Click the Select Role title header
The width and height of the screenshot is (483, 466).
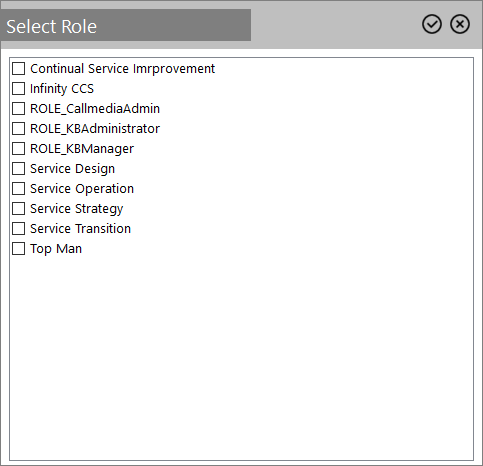coord(52,26)
